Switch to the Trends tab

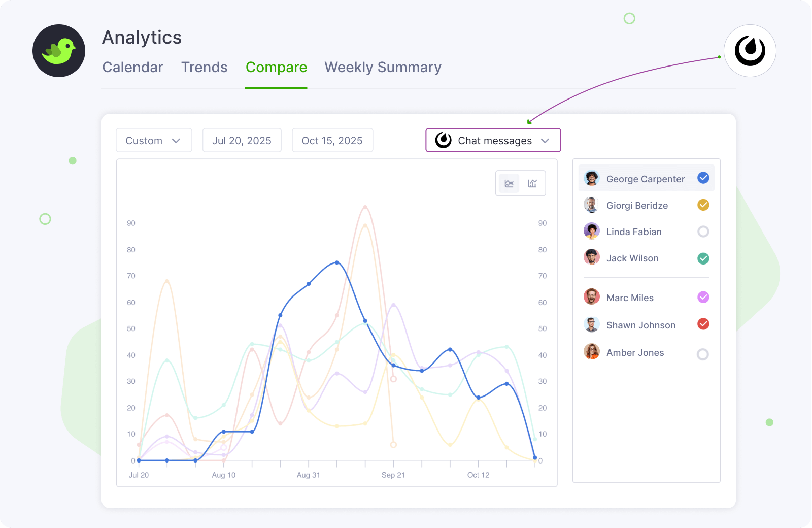[204, 68]
